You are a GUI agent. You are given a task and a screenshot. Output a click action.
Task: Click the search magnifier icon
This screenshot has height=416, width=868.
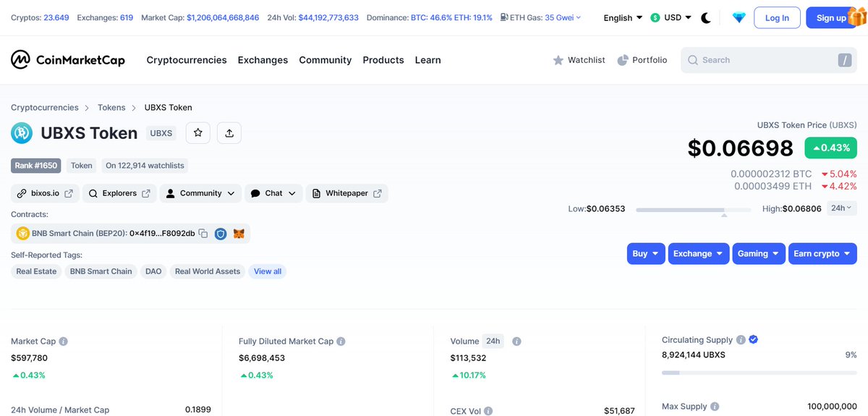click(x=693, y=60)
